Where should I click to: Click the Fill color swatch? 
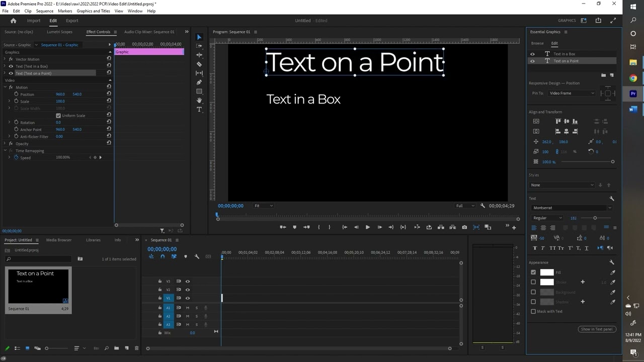click(x=547, y=273)
